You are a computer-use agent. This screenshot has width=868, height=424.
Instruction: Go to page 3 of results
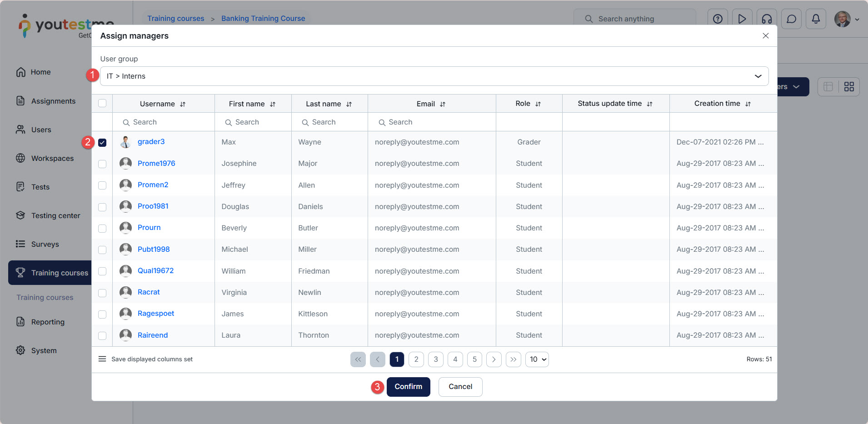click(x=435, y=359)
